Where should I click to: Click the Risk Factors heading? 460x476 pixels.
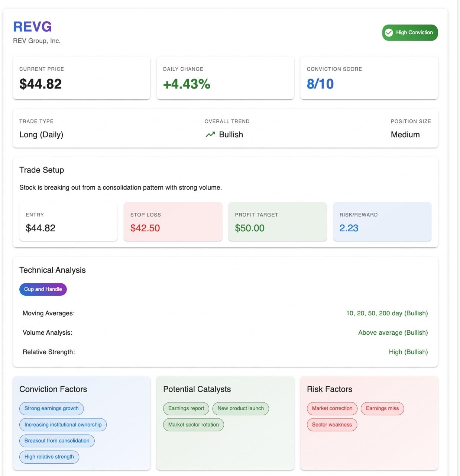click(x=330, y=389)
